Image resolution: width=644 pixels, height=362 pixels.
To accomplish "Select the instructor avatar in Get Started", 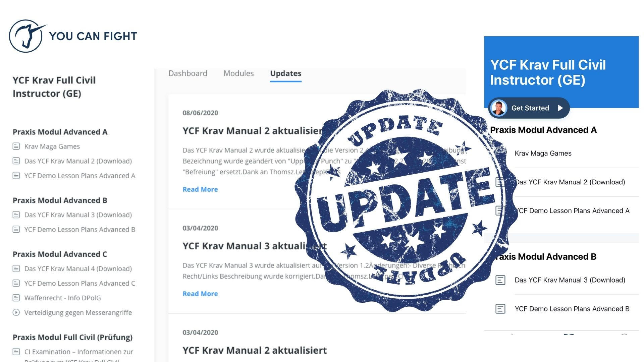I will pyautogui.click(x=498, y=108).
